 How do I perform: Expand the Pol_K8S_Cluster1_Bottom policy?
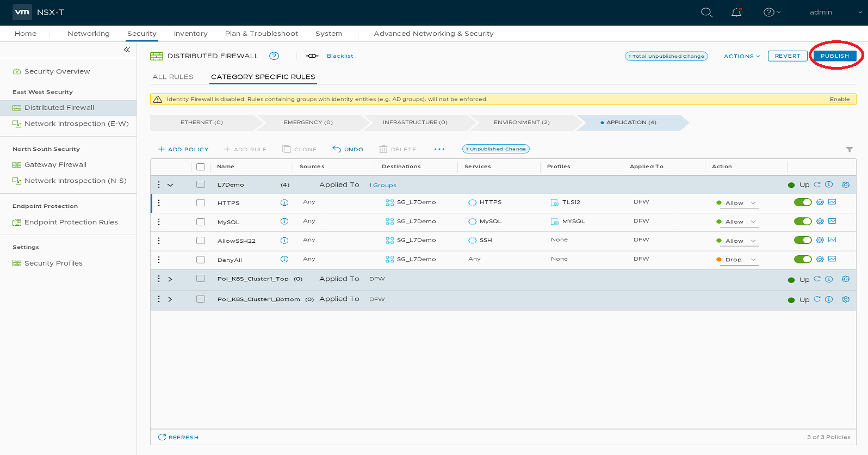(170, 299)
